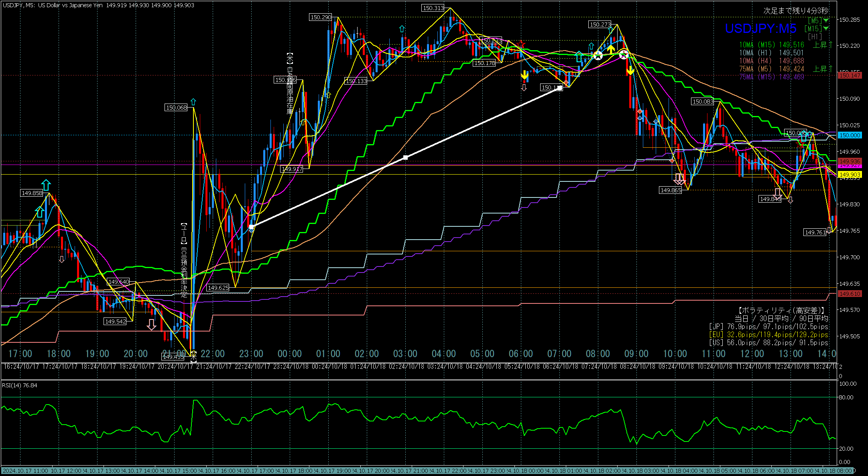Screen dimensions: 868x476
Task: Select the red 150.147 price axis tag
Action: (x=850, y=75)
